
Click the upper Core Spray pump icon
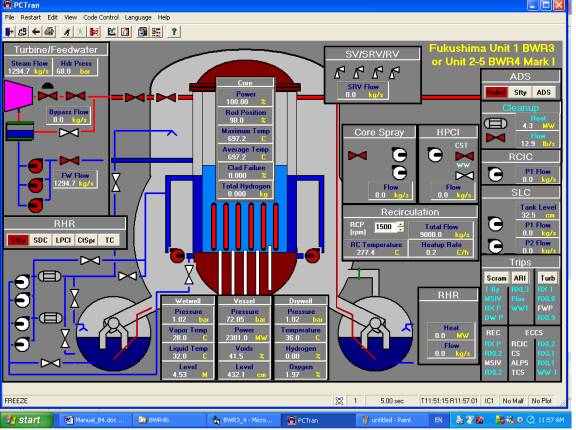point(399,155)
